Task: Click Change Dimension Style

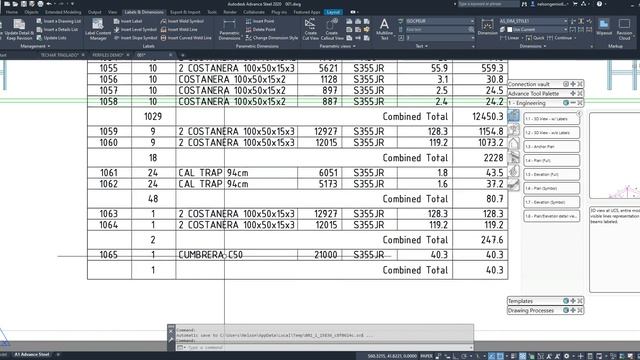Action: coord(272,38)
